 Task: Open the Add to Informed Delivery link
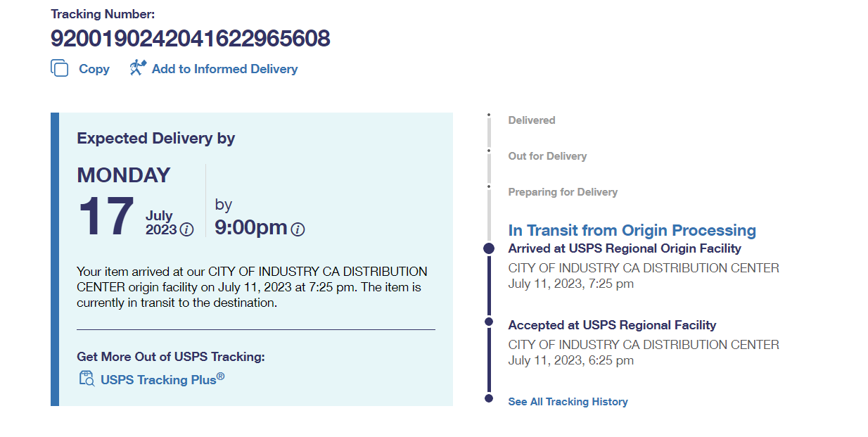[224, 69]
